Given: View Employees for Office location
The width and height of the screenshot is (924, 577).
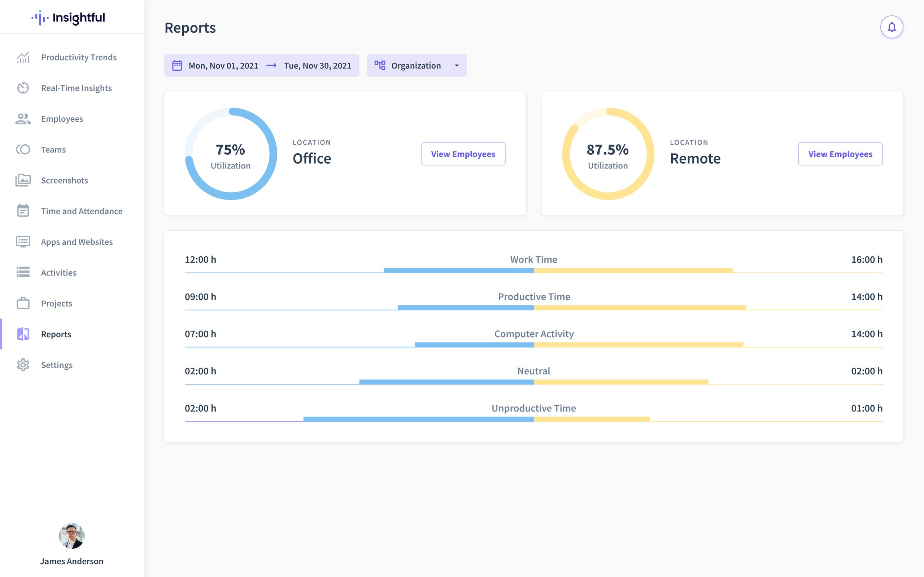Looking at the screenshot, I should 463,154.
